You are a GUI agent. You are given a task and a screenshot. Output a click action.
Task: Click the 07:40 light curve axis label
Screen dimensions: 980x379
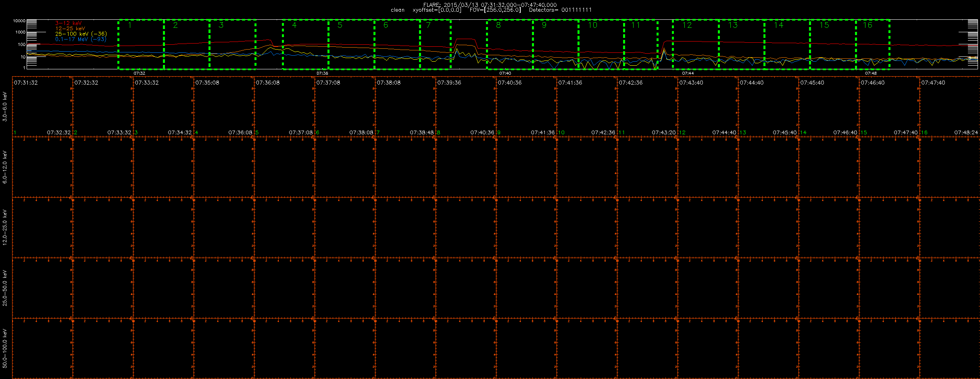coord(505,73)
